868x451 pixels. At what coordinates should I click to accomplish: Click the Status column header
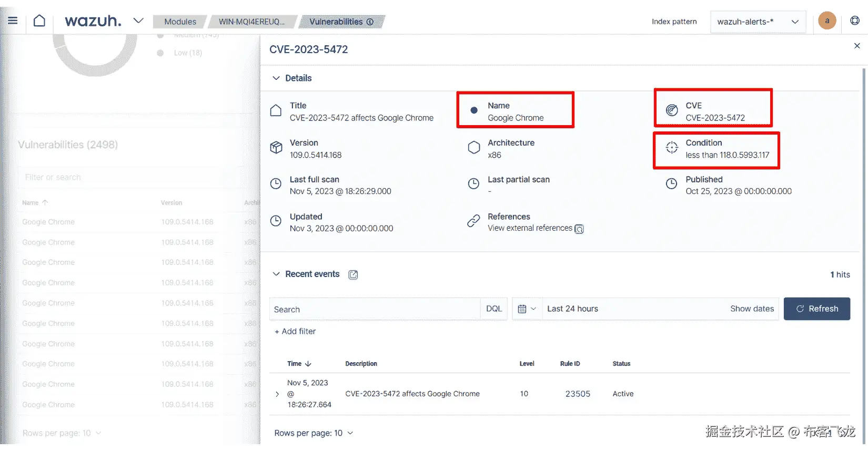621,364
